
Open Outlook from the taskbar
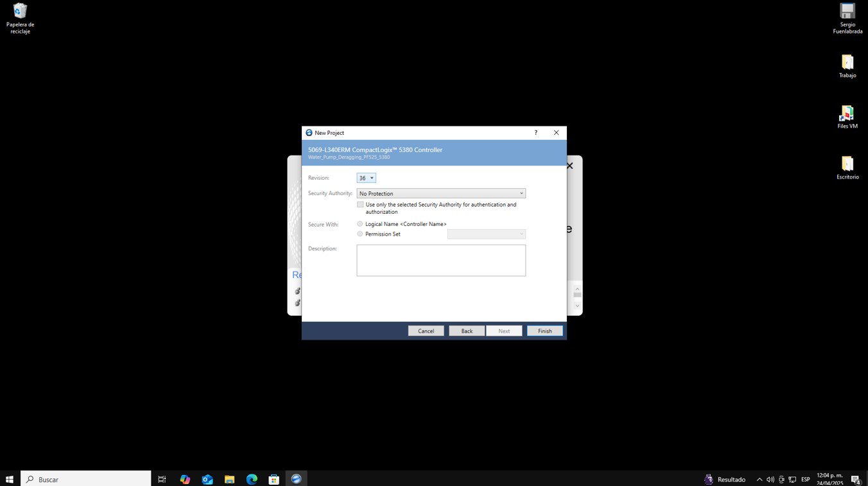(x=207, y=479)
